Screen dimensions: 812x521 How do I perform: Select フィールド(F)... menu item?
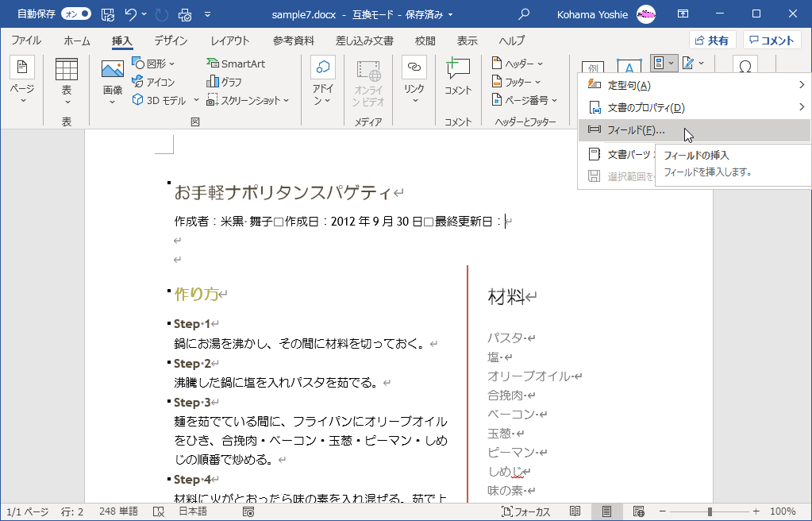click(695, 130)
